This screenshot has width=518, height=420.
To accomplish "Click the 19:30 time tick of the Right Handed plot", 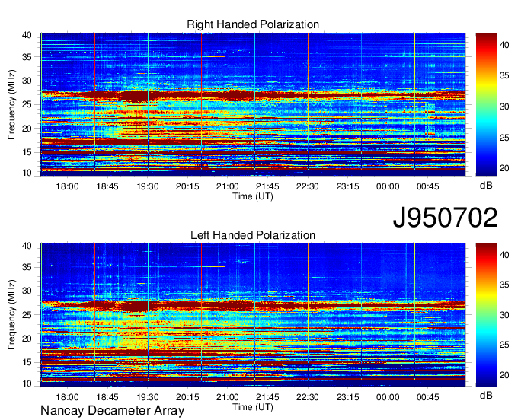I will coord(148,186).
